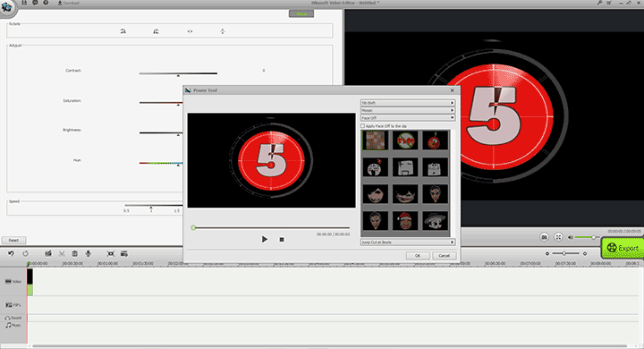Click the green Return button above Rotate
Image resolution: width=644 pixels, height=349 pixels.
click(x=301, y=14)
